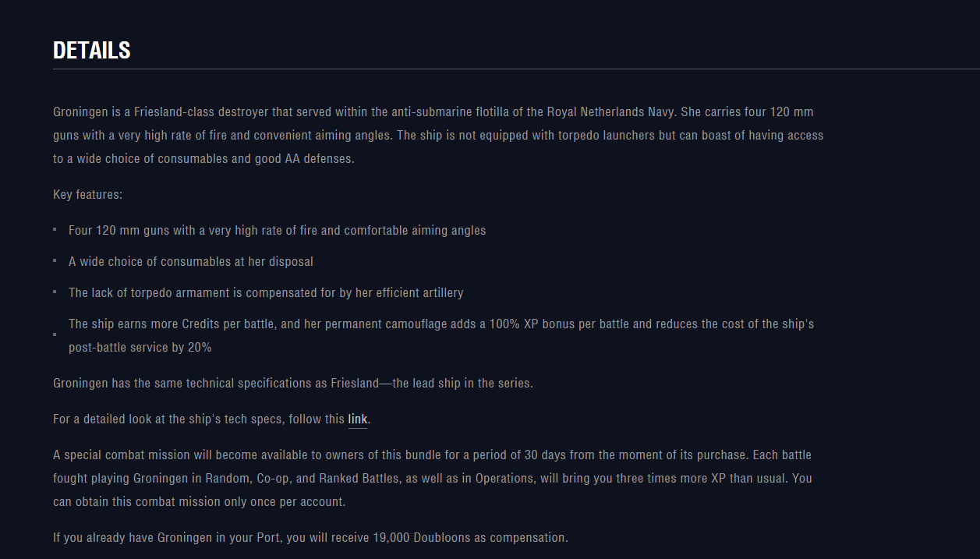Click the bullet marker beside "Four 120 mm guns"
Viewport: 980px width, 559px height.
click(x=55, y=230)
